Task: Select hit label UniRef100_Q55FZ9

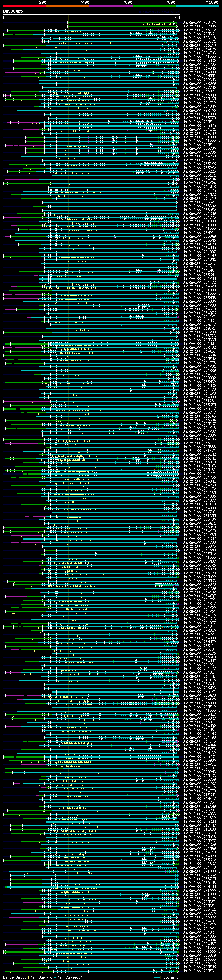Action: pos(199,118)
